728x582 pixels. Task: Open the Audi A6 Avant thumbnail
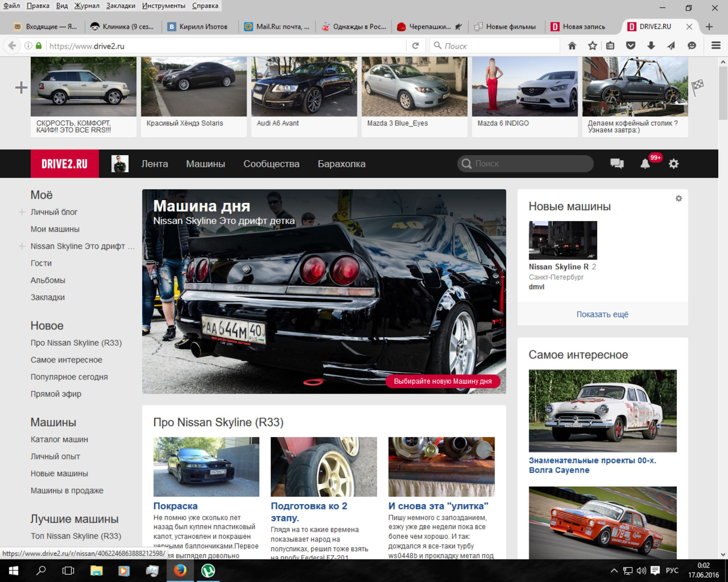point(304,87)
